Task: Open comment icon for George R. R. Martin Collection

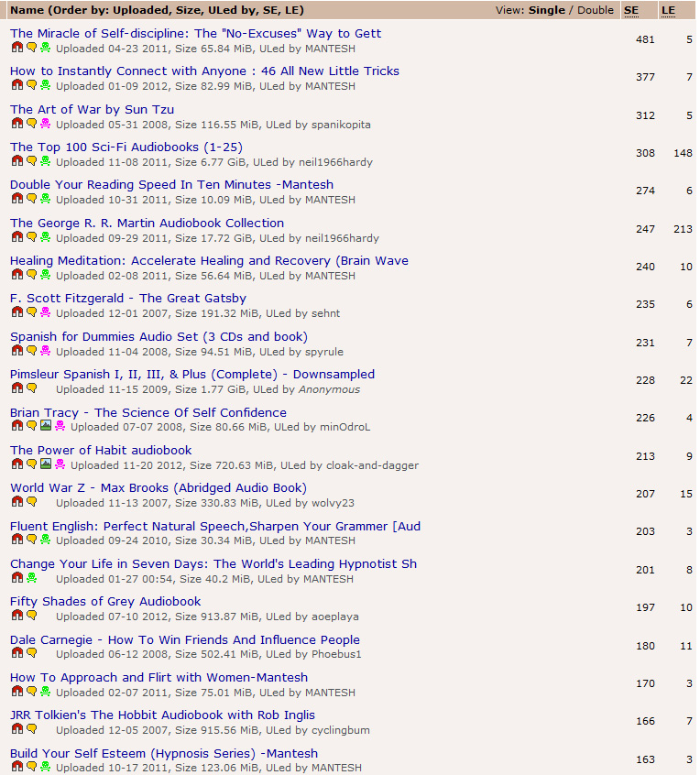Action: 32,236
